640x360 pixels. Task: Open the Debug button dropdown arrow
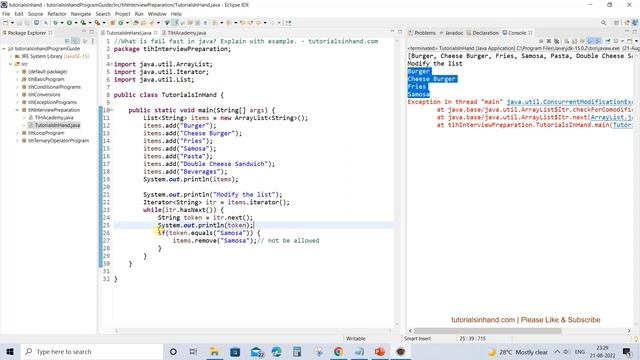point(62,22)
